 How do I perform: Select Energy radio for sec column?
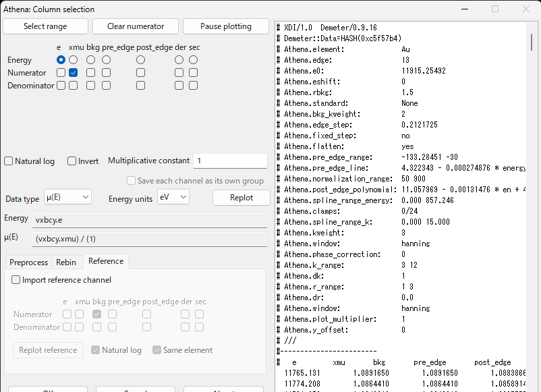click(x=193, y=59)
